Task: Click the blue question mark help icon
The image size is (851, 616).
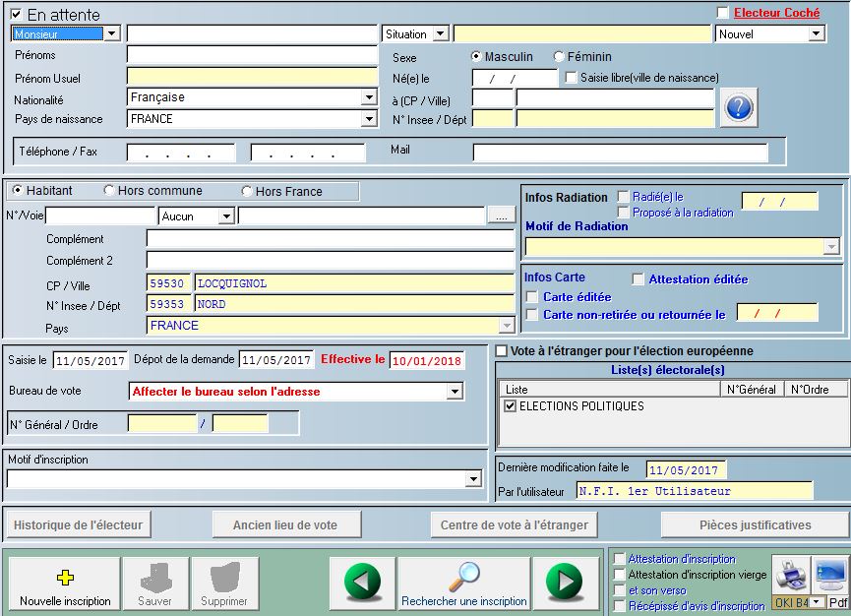Action: (x=739, y=107)
